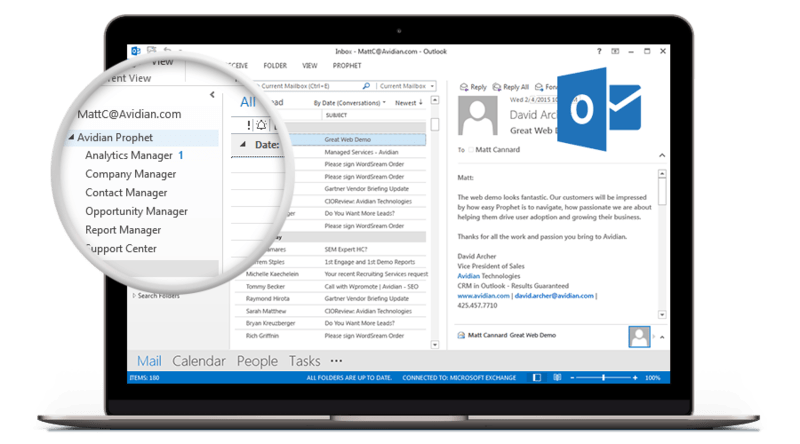Select Sarah Matthew's CIOReview email
Viewport: 800px width, 444px height.
pos(330,311)
